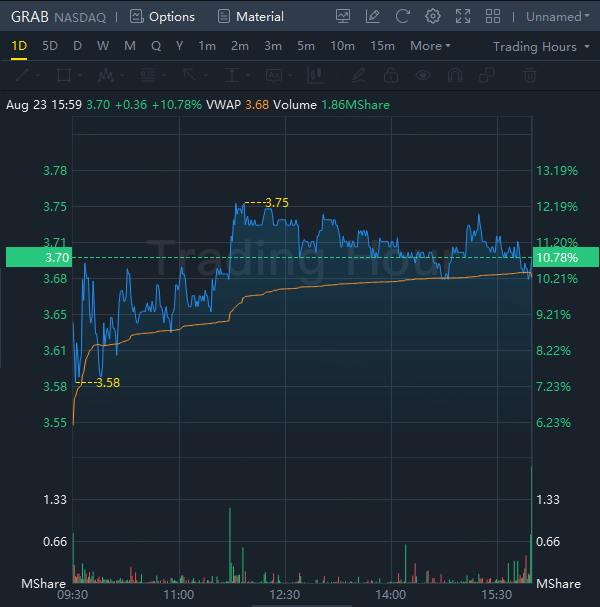
Task: Click the Volume 1.86MShare value
Action: pos(356,105)
